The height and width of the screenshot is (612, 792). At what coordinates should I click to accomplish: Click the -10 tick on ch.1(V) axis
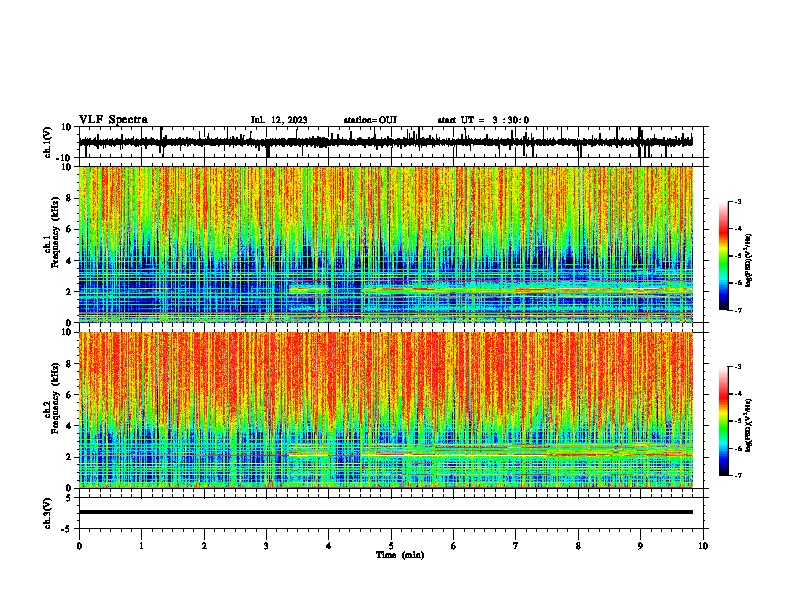(65, 158)
